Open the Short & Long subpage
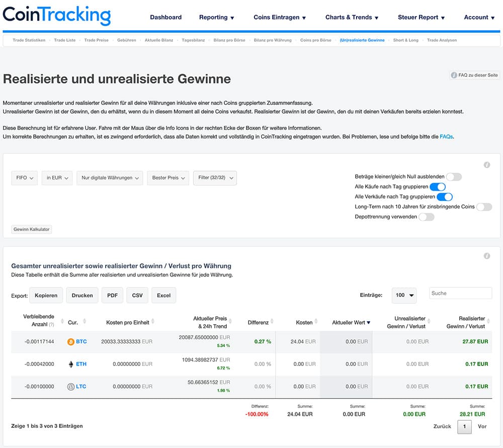 click(406, 40)
